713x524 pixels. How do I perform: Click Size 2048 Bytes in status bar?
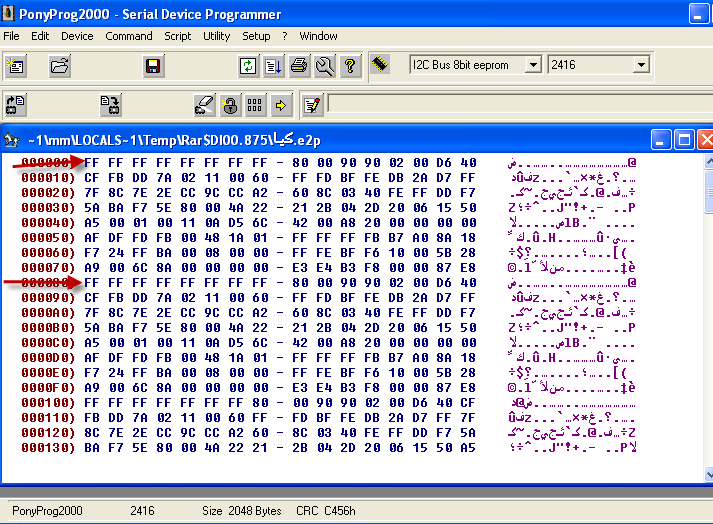(242, 511)
